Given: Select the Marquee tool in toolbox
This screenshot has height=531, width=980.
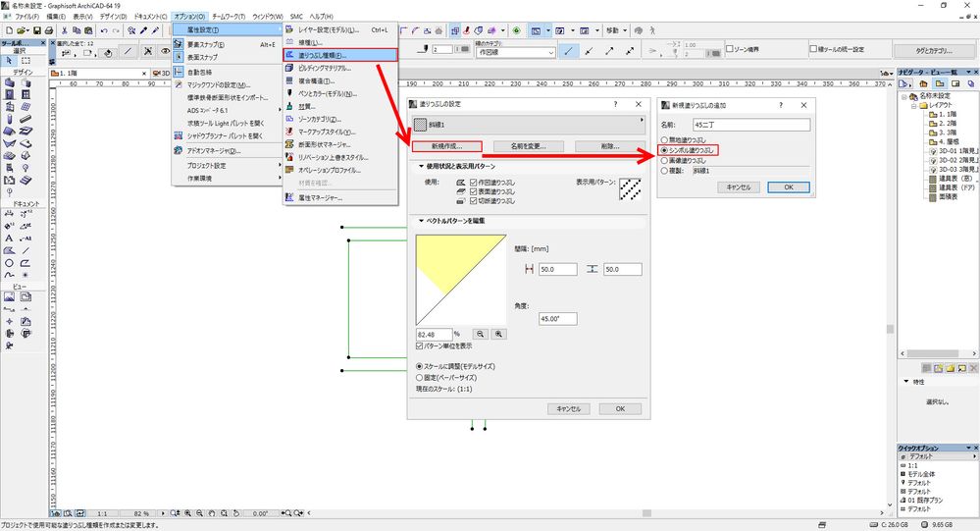Looking at the screenshot, I should coord(26,61).
